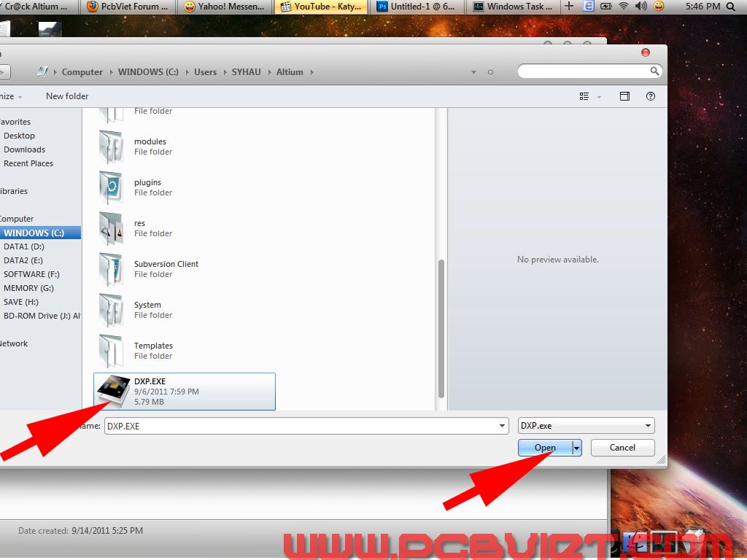Expand the chevron after Altium in breadcrumb

pyautogui.click(x=311, y=72)
